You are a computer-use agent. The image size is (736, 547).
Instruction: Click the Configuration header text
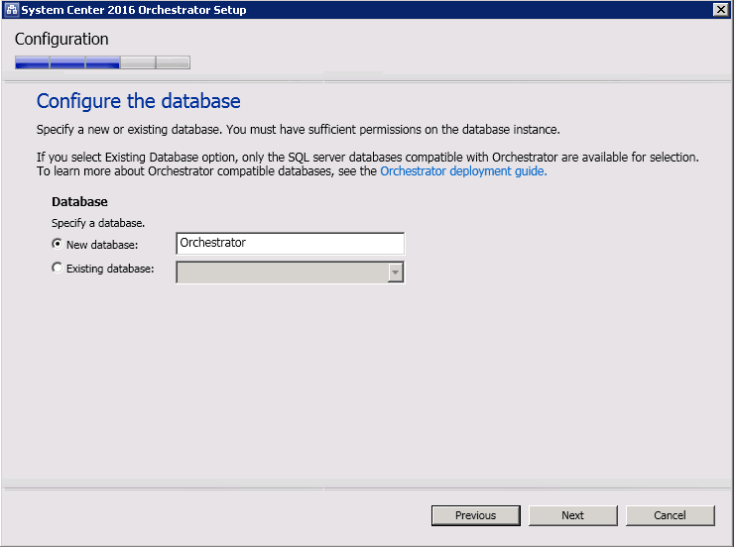point(62,40)
